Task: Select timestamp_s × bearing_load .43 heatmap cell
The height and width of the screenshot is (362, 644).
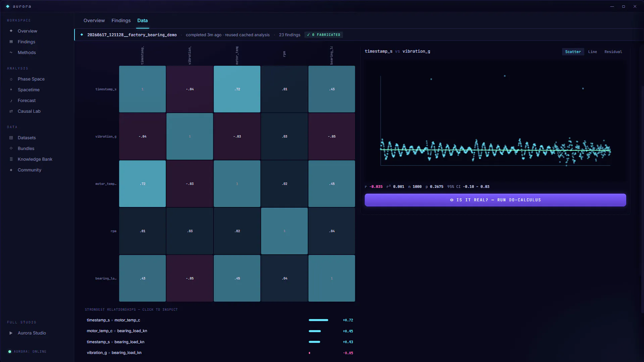Action: pyautogui.click(x=332, y=89)
